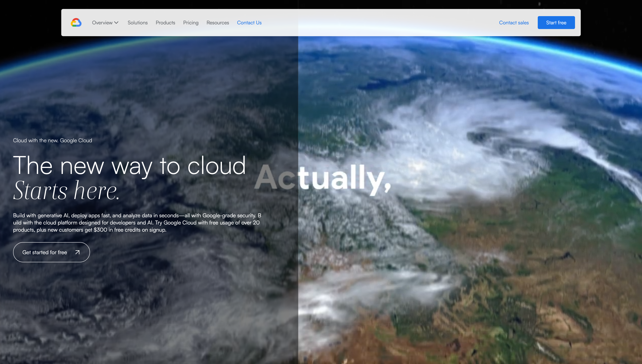Click the paragraph about generative AI
This screenshot has width=642, height=364.
point(137,222)
